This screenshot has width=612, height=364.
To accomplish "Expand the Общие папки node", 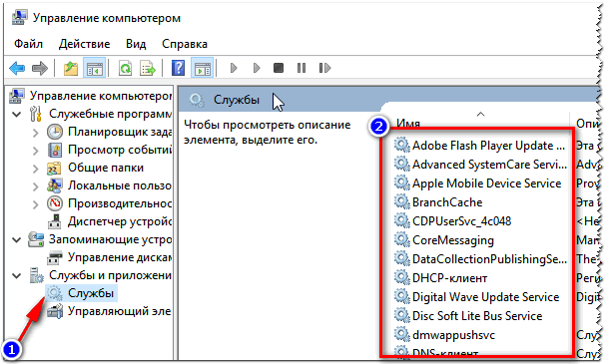I will point(36,169).
